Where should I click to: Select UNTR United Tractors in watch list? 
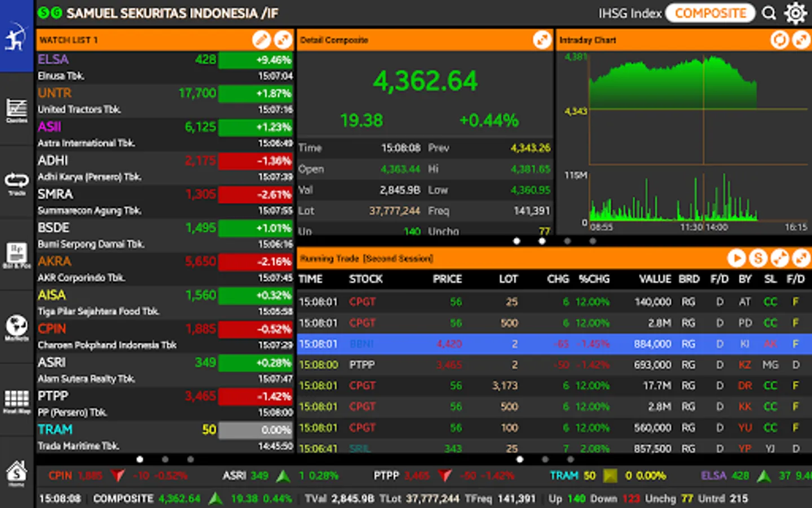(165, 101)
